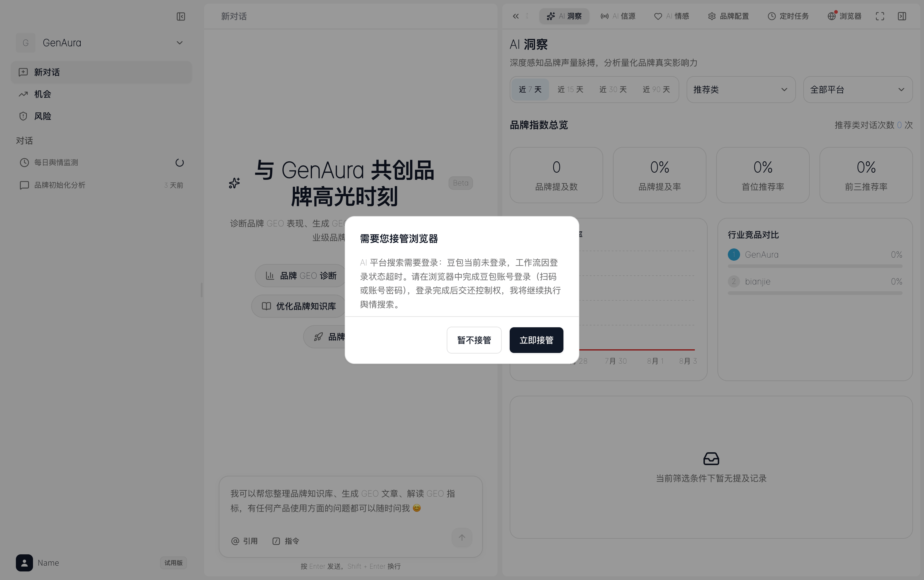924x580 pixels.
Task: Select the 近 15 天 time range
Action: click(x=570, y=89)
